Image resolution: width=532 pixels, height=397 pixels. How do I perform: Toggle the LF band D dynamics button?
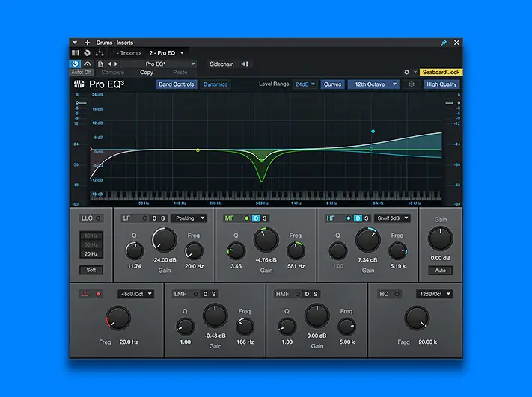click(x=155, y=218)
